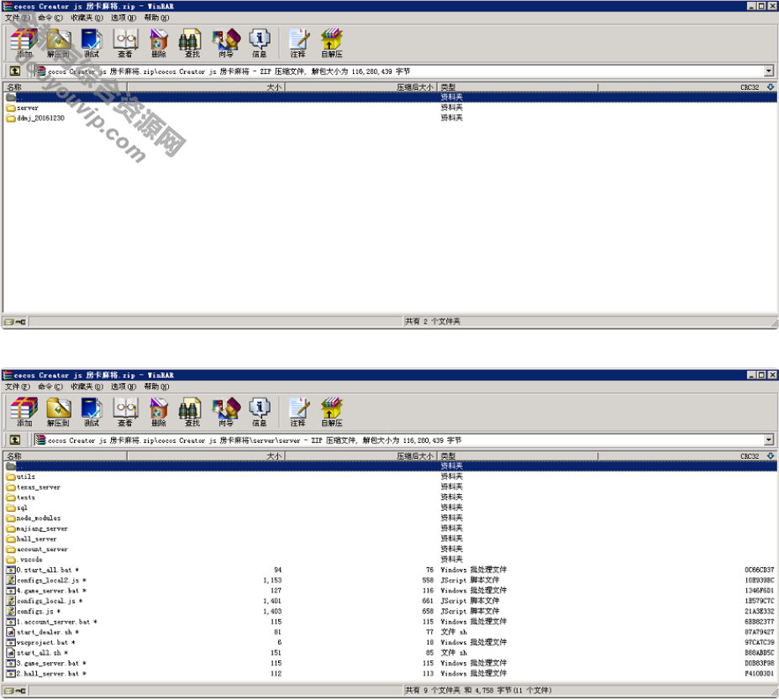Select the file 4.game_server.bat

[46, 592]
